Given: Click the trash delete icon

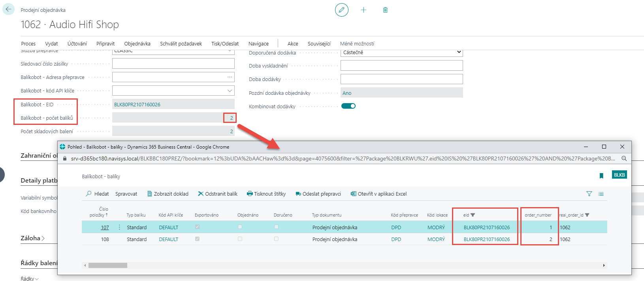Looking at the screenshot, I should click(x=385, y=10).
